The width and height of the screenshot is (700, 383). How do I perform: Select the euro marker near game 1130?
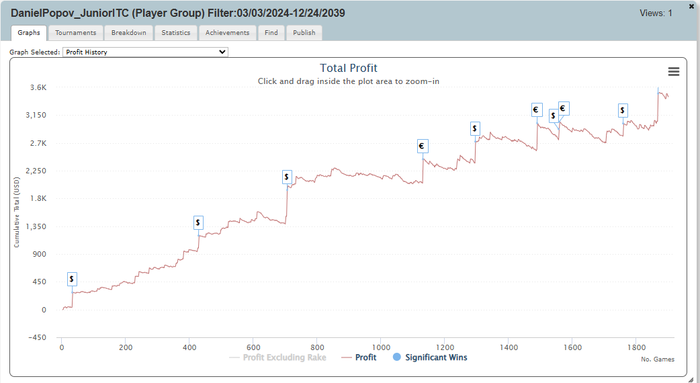click(422, 146)
